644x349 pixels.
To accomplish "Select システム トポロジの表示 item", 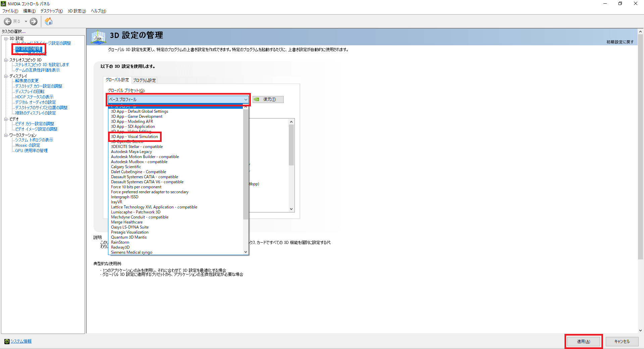I will pos(34,140).
